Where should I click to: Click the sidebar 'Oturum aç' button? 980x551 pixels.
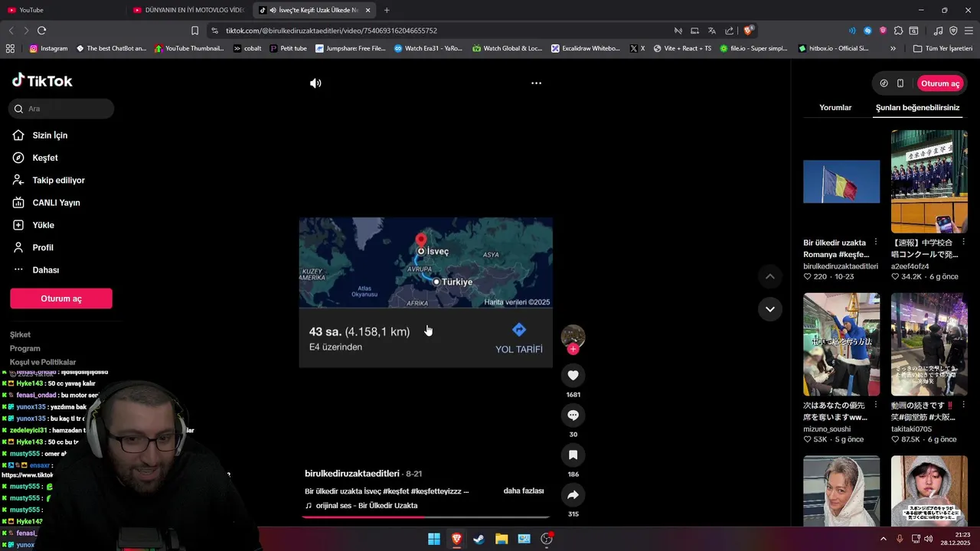pyautogui.click(x=61, y=298)
